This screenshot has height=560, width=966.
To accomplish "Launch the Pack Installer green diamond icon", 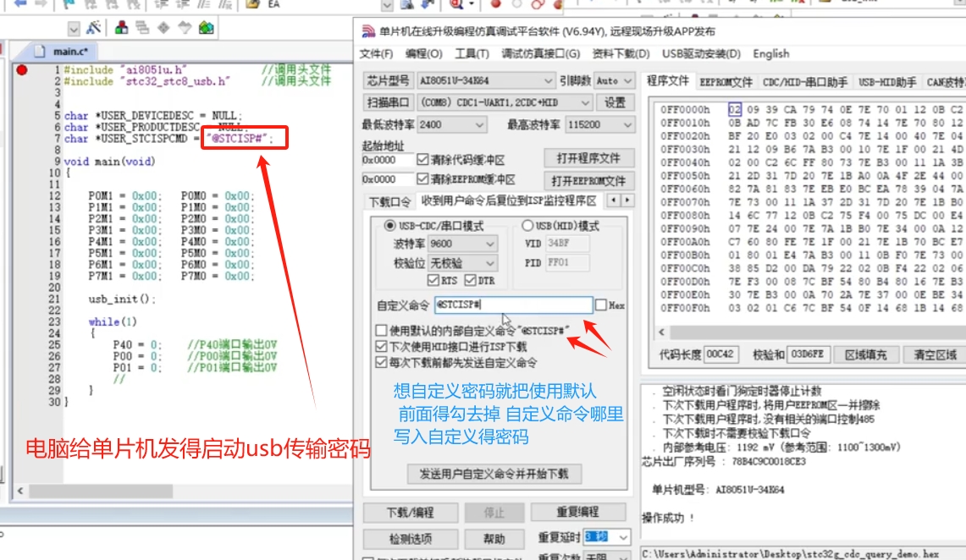I will click(x=207, y=28).
